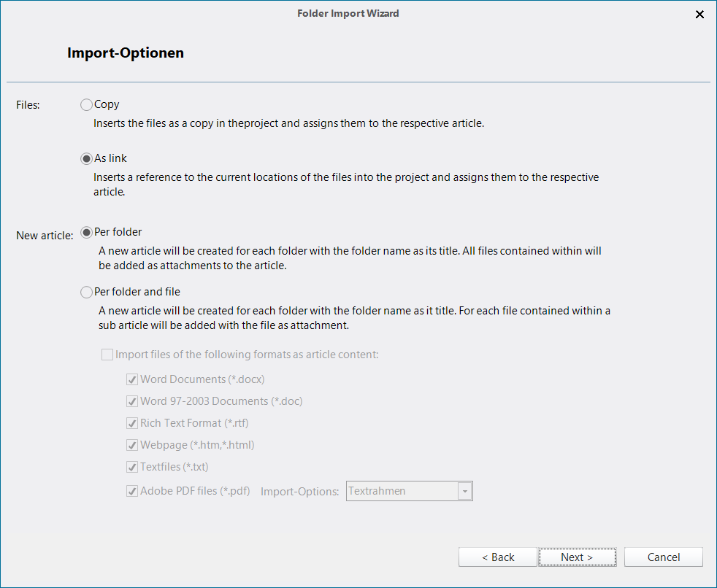Select the Copy files radio button
This screenshot has width=717, height=588.
point(87,105)
